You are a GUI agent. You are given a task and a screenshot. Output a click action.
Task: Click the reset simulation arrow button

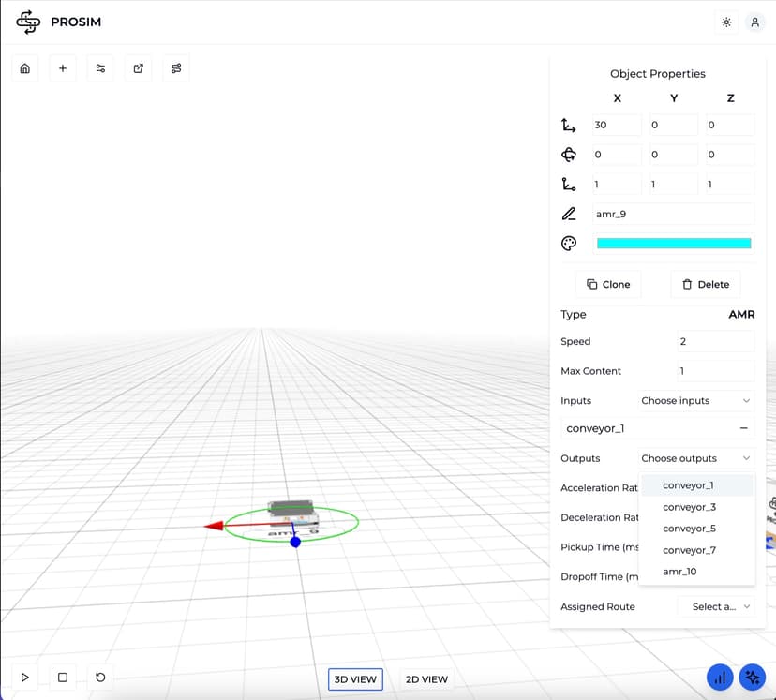coord(99,677)
